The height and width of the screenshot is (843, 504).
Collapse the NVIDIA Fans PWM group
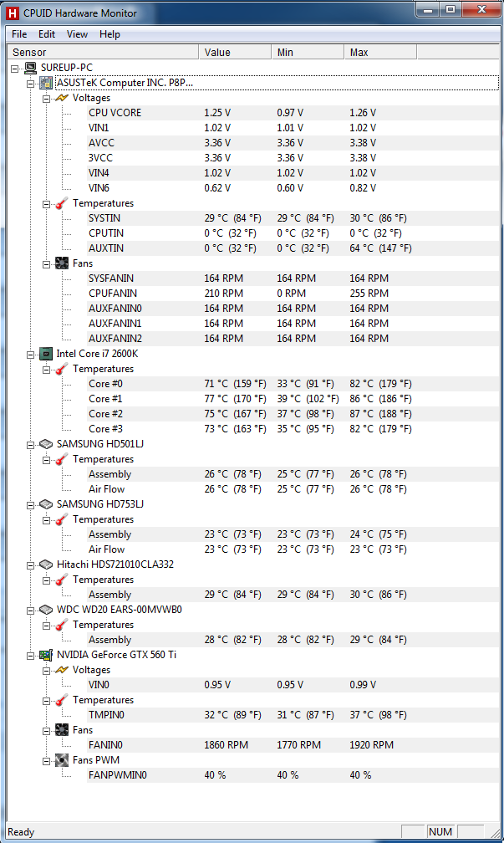coord(46,761)
